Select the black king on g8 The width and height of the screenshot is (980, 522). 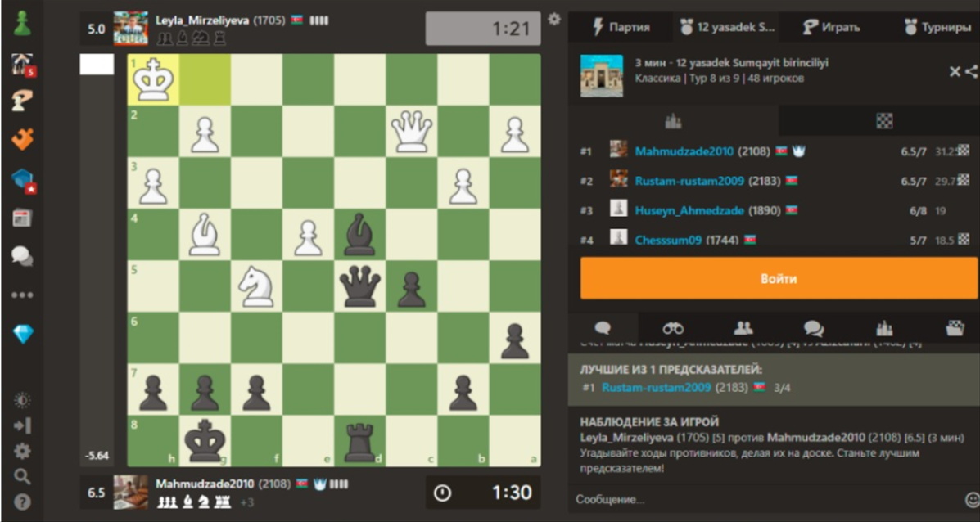click(x=205, y=441)
